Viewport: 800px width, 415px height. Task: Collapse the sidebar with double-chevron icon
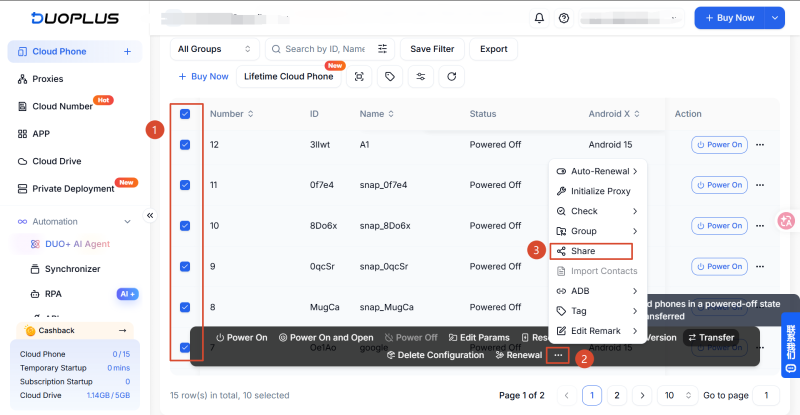(150, 215)
